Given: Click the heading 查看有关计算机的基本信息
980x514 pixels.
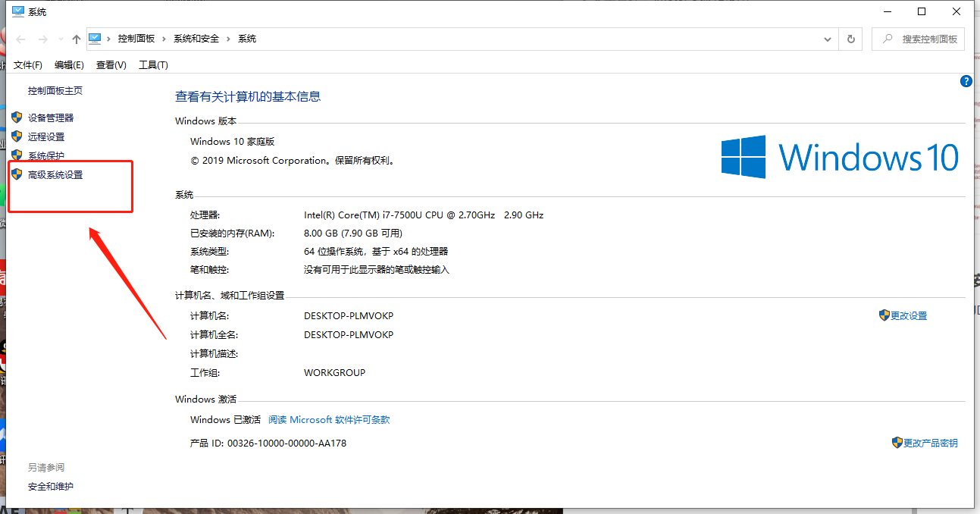Looking at the screenshot, I should pyautogui.click(x=248, y=96).
